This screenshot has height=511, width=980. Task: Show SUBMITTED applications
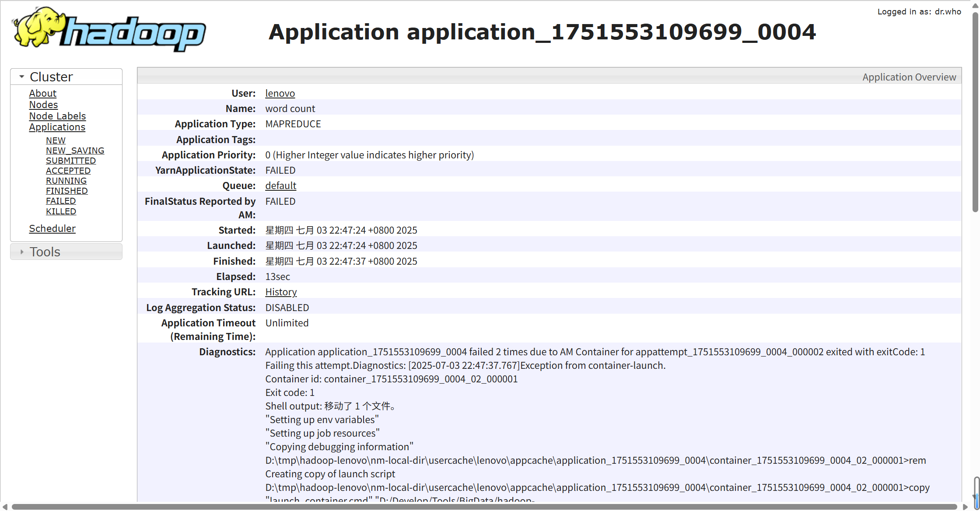(70, 161)
